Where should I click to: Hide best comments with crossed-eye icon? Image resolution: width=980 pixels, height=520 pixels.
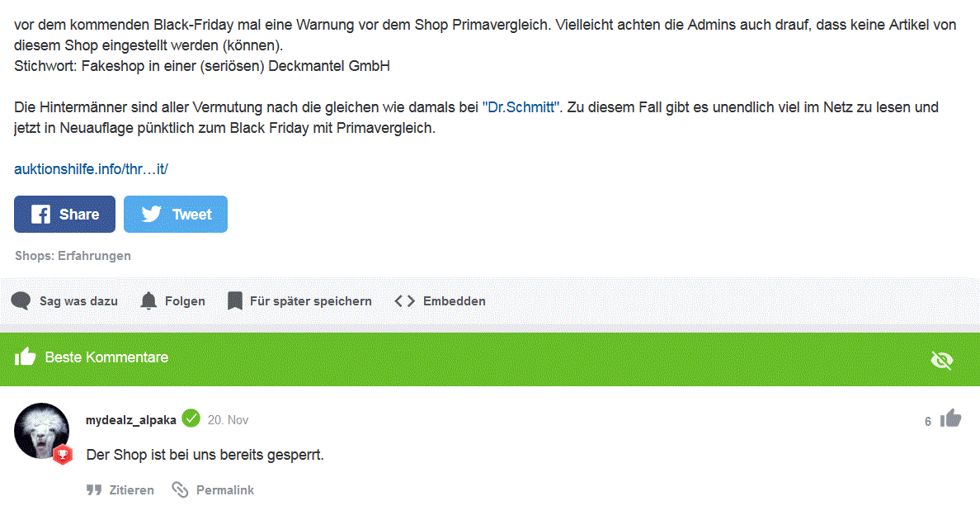click(941, 360)
